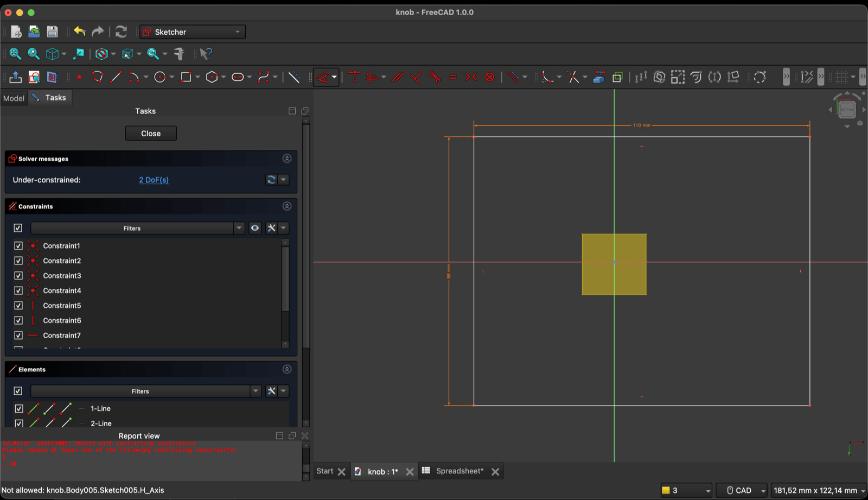
Task: Create external geometry link
Action: 599,77
